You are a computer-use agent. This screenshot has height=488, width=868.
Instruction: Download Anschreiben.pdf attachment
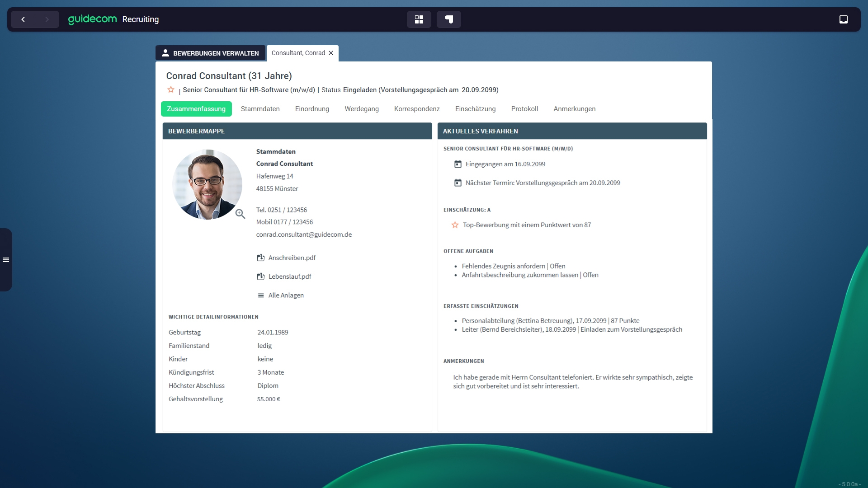[x=291, y=258]
